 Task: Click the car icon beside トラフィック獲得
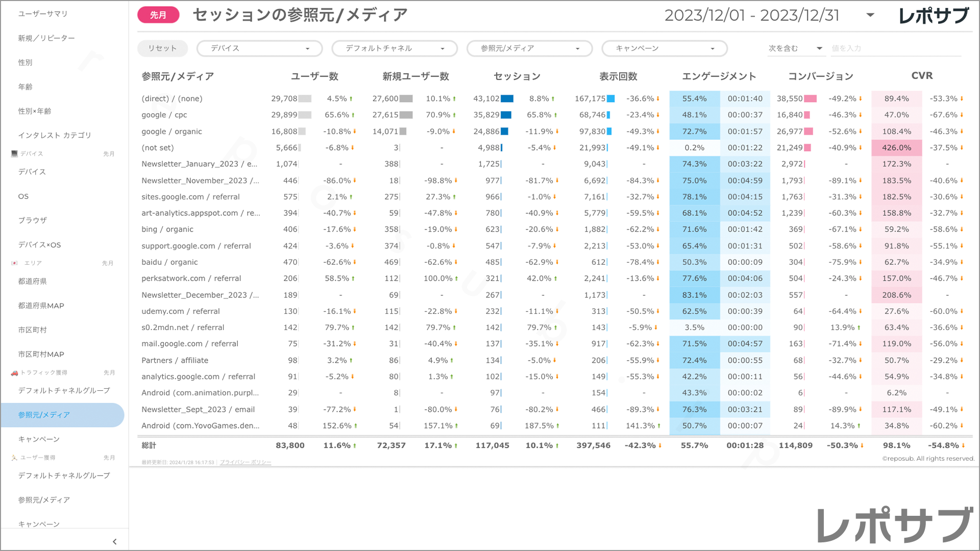14,373
